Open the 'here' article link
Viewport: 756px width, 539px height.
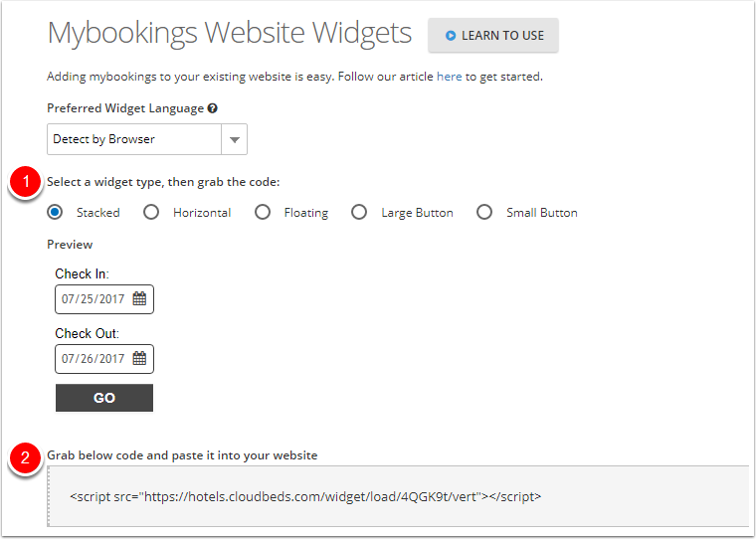pyautogui.click(x=449, y=77)
